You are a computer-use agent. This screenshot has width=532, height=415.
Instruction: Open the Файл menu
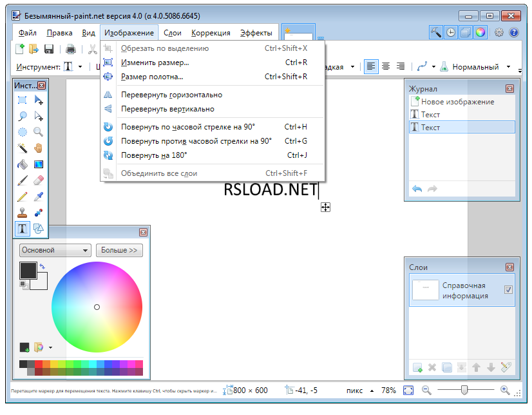tap(28, 33)
